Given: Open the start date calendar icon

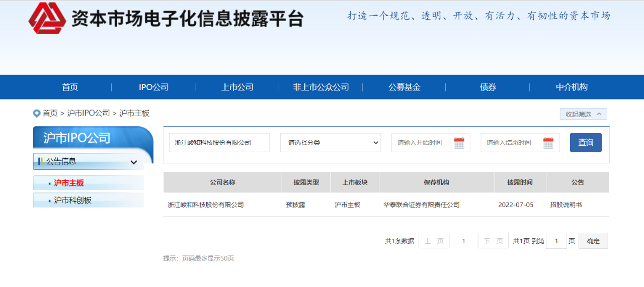Looking at the screenshot, I should tap(459, 143).
